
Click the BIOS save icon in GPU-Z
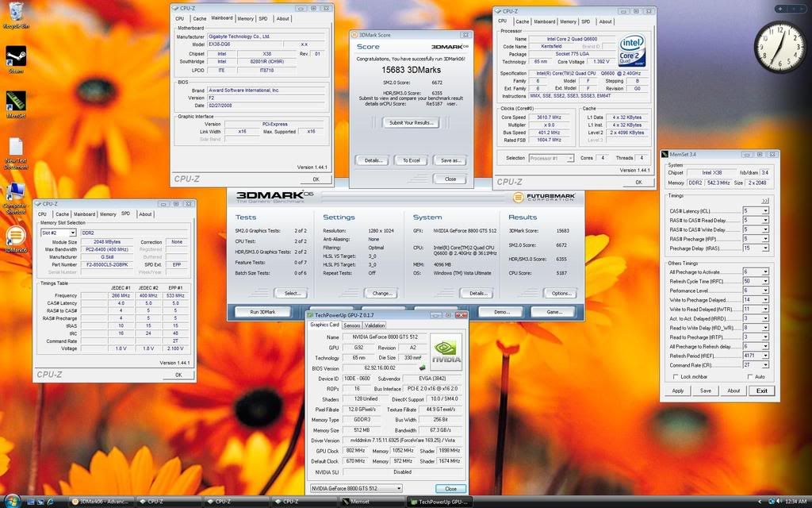[x=422, y=368]
